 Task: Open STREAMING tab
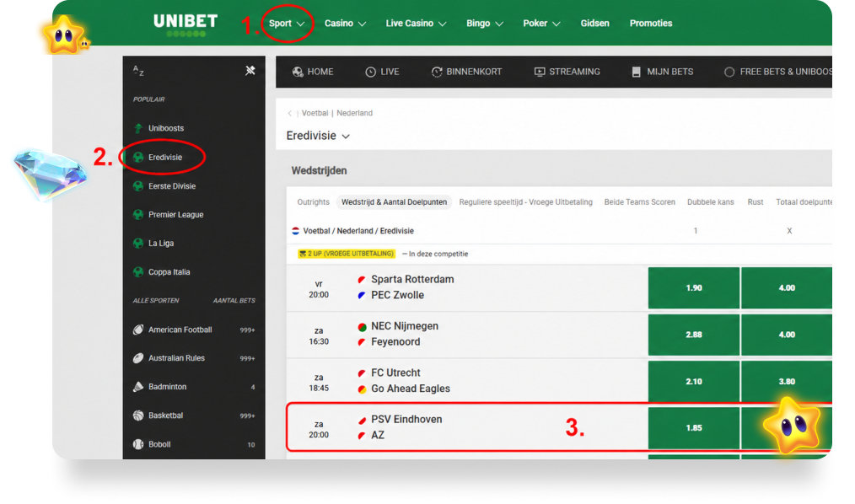pos(567,72)
